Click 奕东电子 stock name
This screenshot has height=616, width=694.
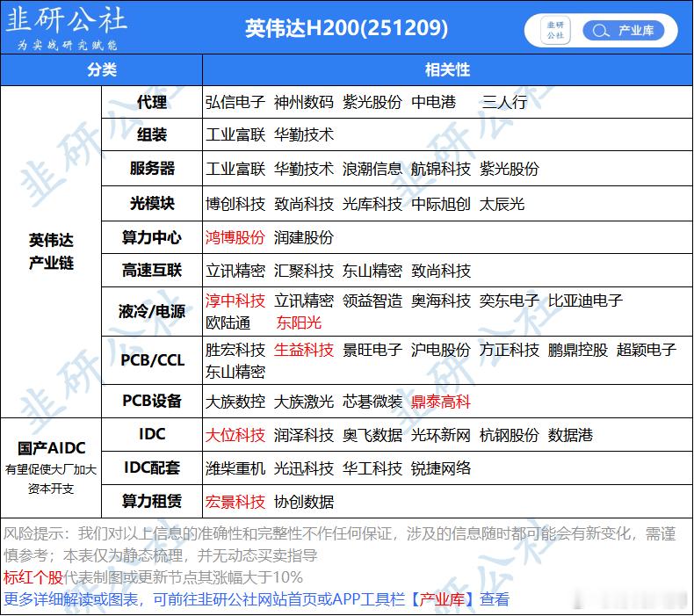pos(510,301)
